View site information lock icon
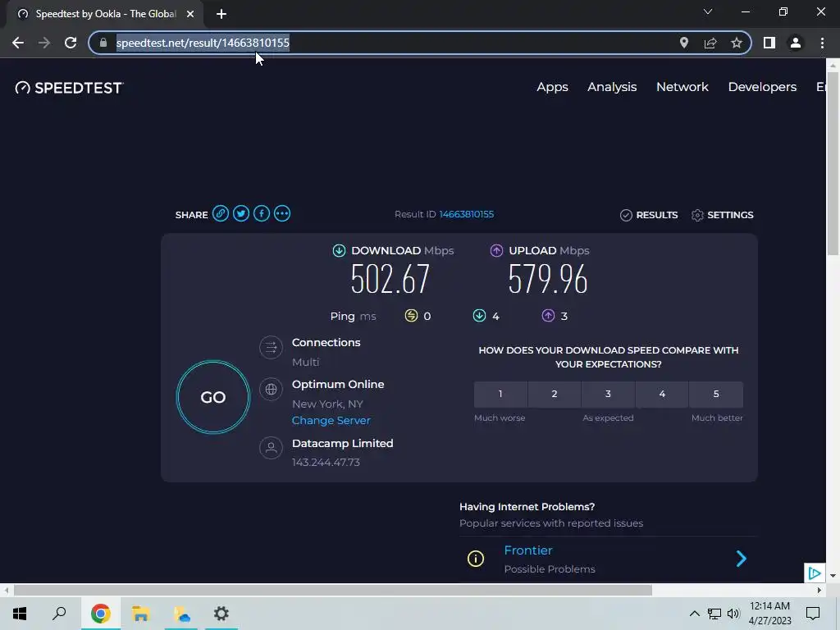Viewport: 840px width, 630px height. [x=103, y=43]
